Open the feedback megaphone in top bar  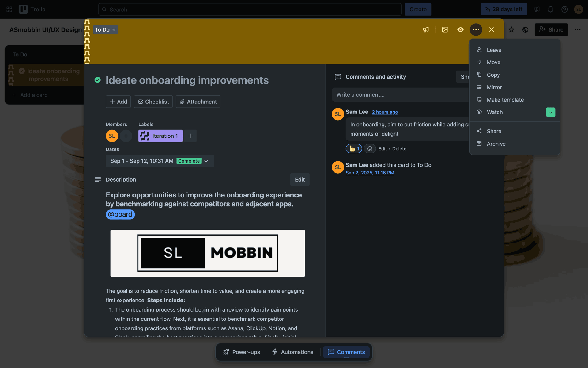[537, 10]
